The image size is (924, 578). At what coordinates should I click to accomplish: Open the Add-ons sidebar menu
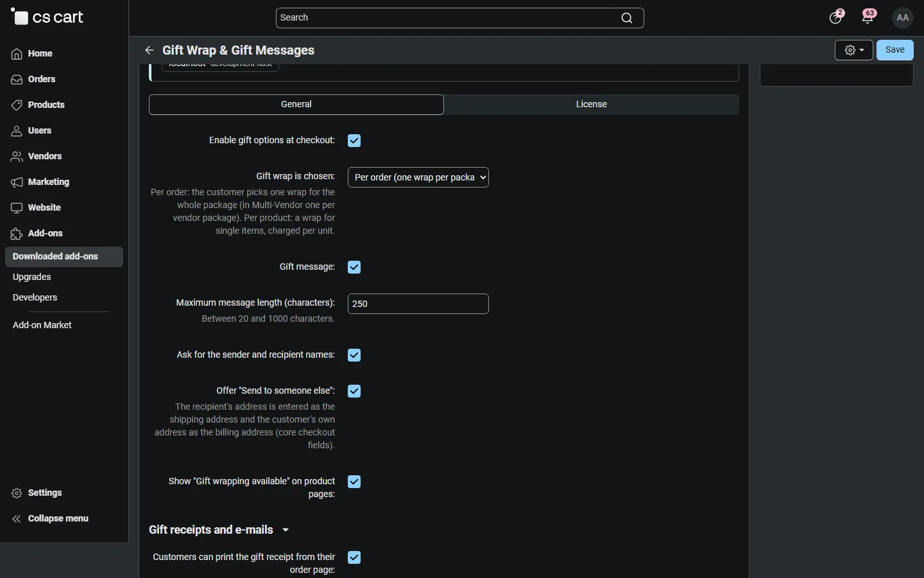pyautogui.click(x=37, y=234)
